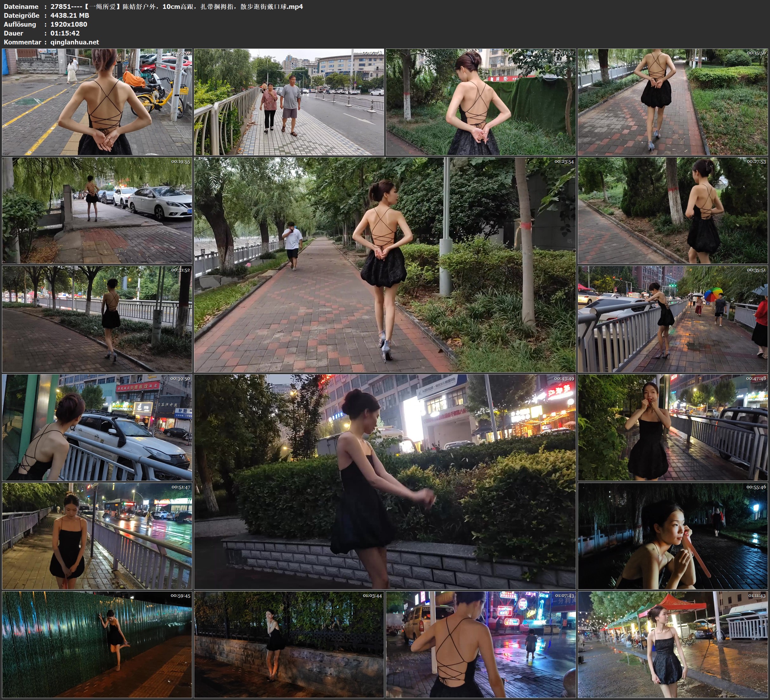Select the frame at 00:19:55
This screenshot has height=700, width=770.
pos(97,210)
